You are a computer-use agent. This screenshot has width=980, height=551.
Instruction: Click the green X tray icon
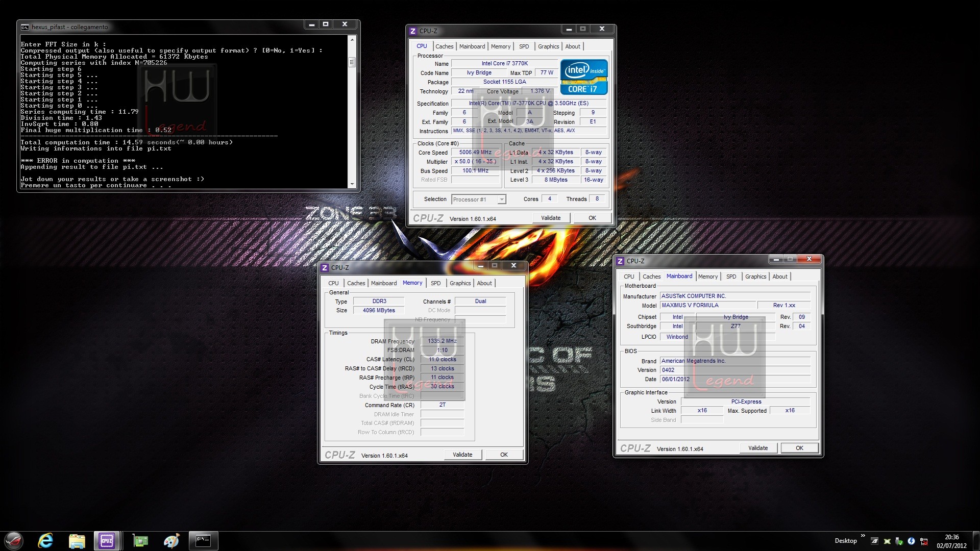887,541
